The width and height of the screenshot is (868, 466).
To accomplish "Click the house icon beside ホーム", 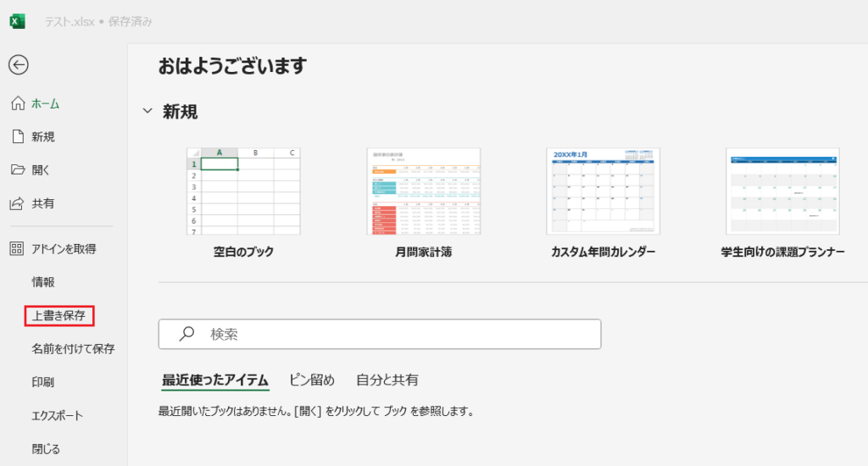I will coord(18,103).
